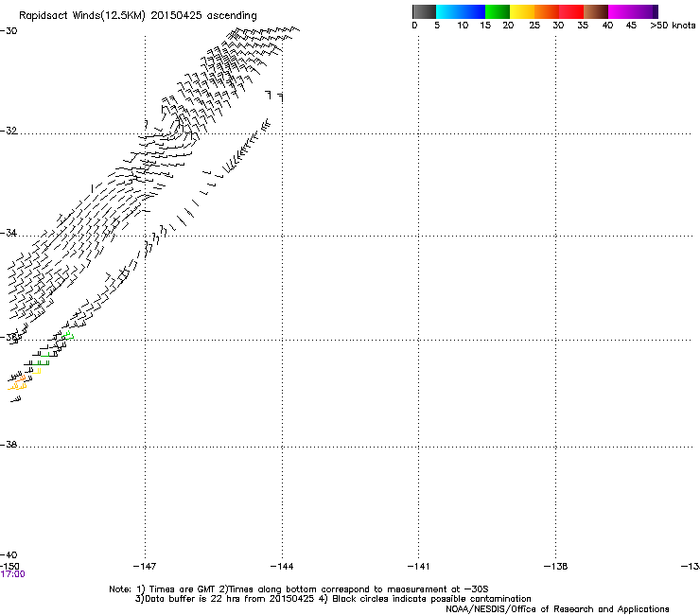700x615 pixels.
Task: Click the '-40' latitude axis label
Action: click(9, 555)
